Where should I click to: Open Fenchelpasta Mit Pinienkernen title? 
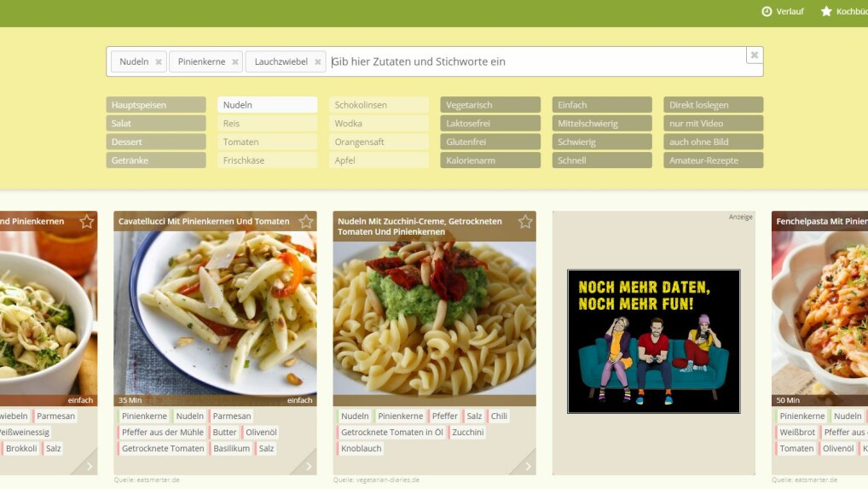821,221
